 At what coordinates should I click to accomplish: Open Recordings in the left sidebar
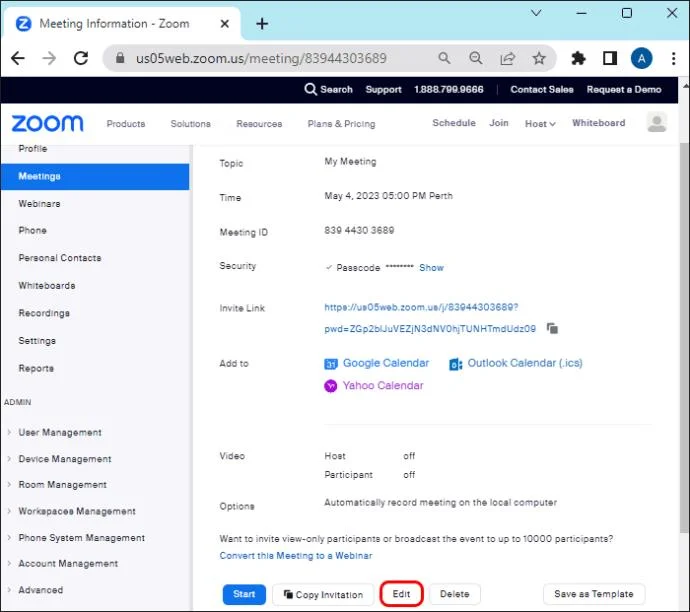pyautogui.click(x=44, y=313)
